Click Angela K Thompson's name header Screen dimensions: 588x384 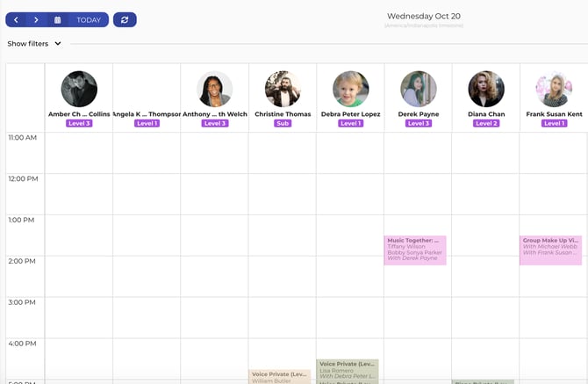pyautogui.click(x=147, y=114)
